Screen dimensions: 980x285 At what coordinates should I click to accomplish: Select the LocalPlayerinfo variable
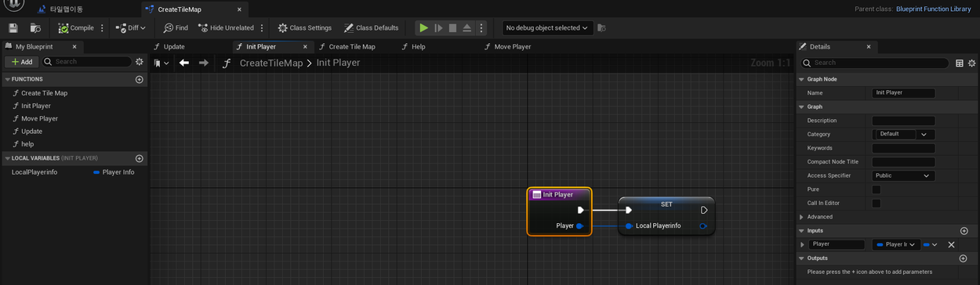pos(34,171)
